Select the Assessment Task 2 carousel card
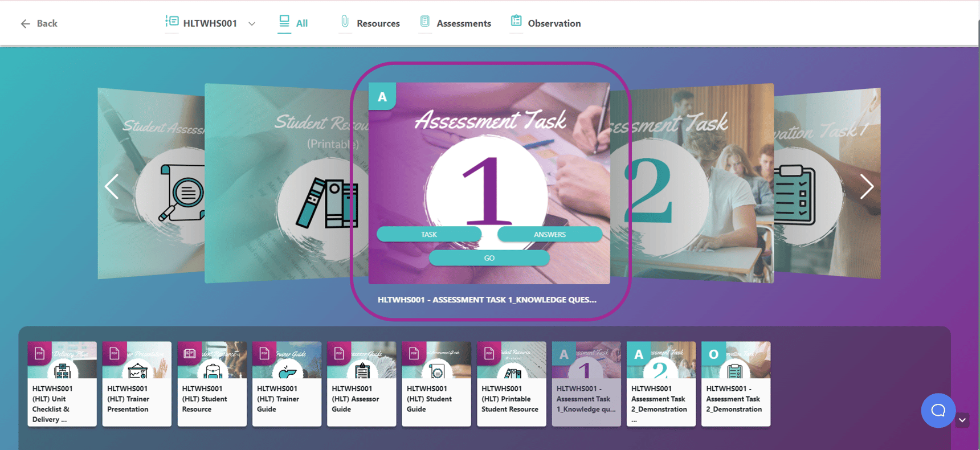This screenshot has width=980, height=450. (x=692, y=183)
